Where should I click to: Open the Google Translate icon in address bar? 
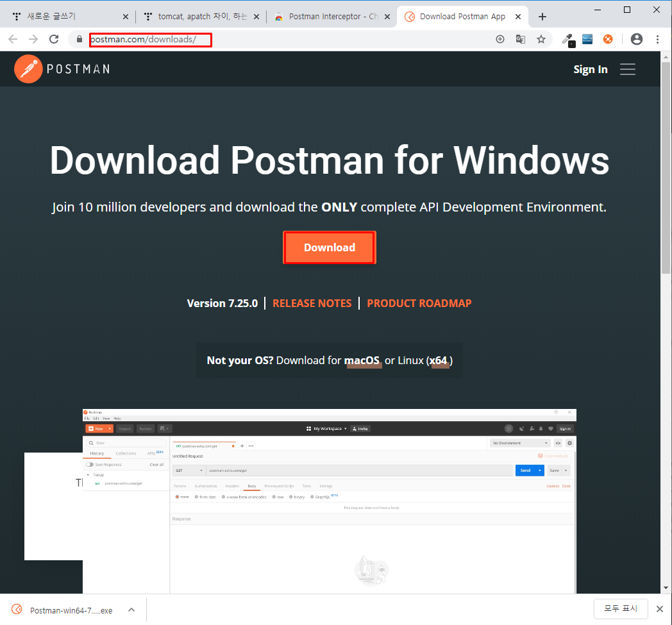(520, 39)
